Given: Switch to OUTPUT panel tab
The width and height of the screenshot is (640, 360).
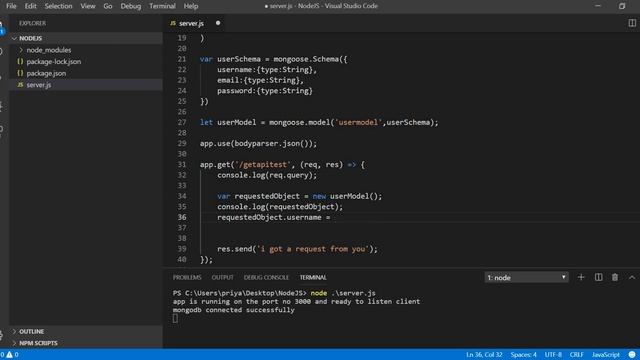Looking at the screenshot, I should pos(222,278).
